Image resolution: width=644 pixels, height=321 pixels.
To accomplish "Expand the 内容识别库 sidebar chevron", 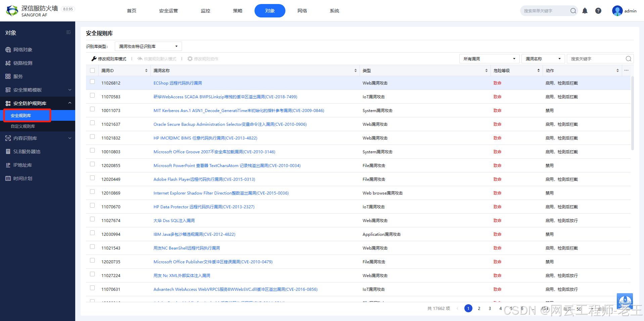I will [70, 138].
